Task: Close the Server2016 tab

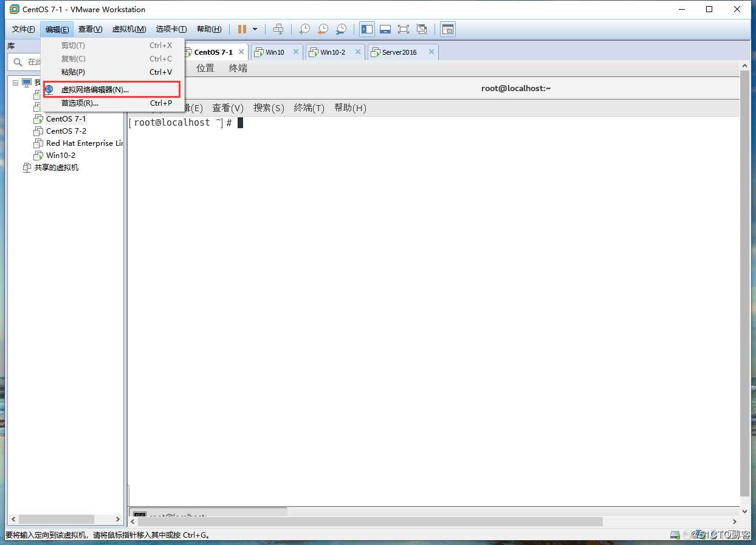Action: (431, 52)
